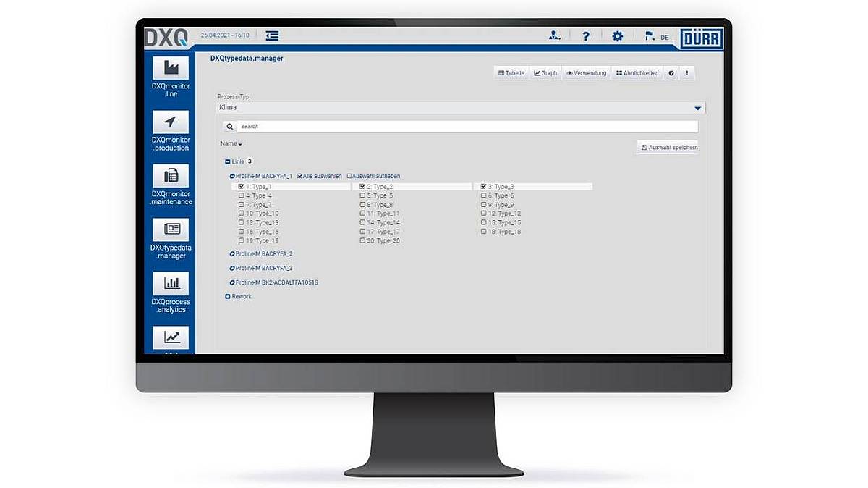The width and height of the screenshot is (868, 488).
Task: Check the 17: Type_17 checkbox
Action: (x=362, y=232)
